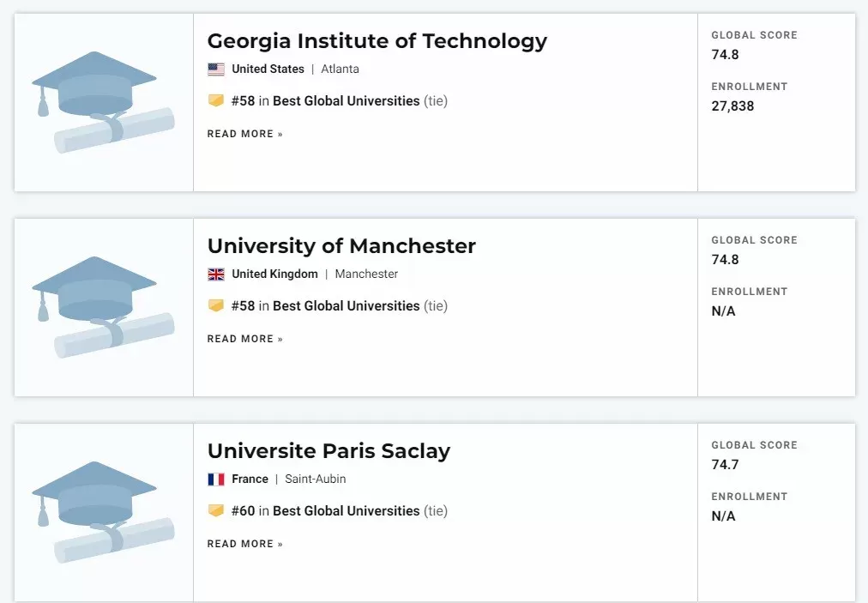The image size is (868, 603).
Task: Click the Universite Paris Saclay graduation cap image
Action: (x=103, y=512)
